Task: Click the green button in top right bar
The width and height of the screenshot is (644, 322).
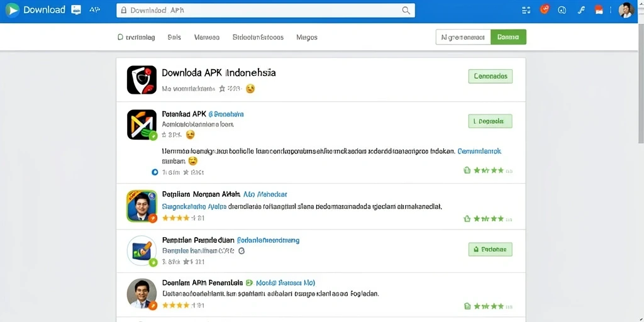Action: (x=508, y=37)
